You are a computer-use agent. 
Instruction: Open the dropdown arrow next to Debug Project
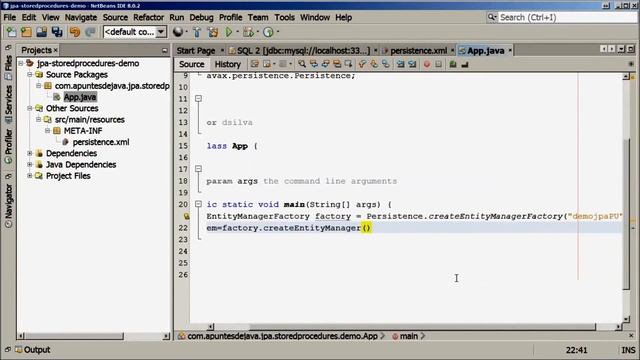257,32
